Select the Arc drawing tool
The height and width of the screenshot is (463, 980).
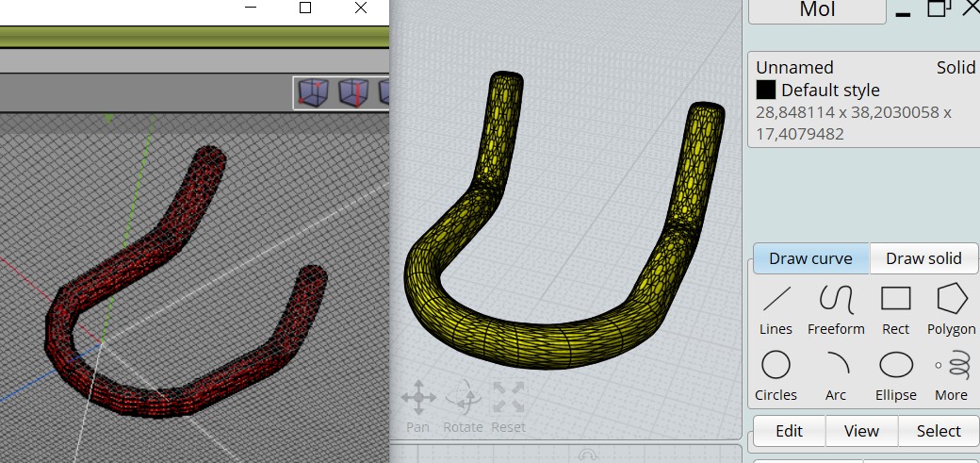click(836, 376)
